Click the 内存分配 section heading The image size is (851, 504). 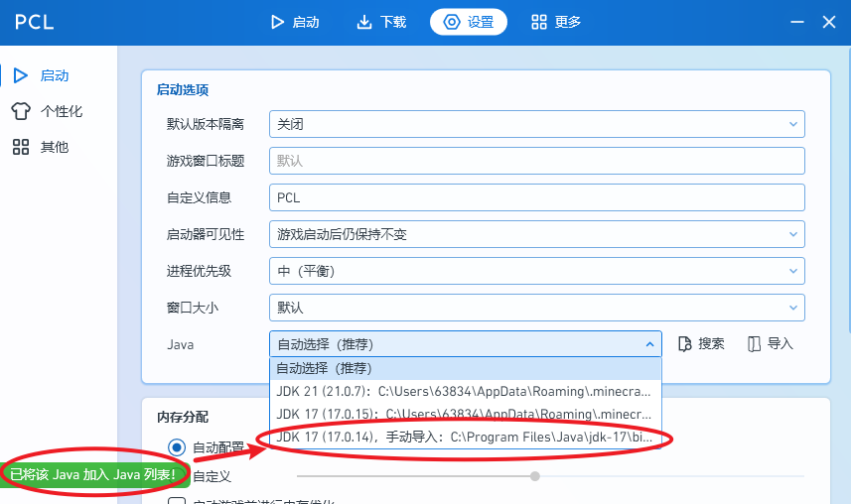pos(183,417)
